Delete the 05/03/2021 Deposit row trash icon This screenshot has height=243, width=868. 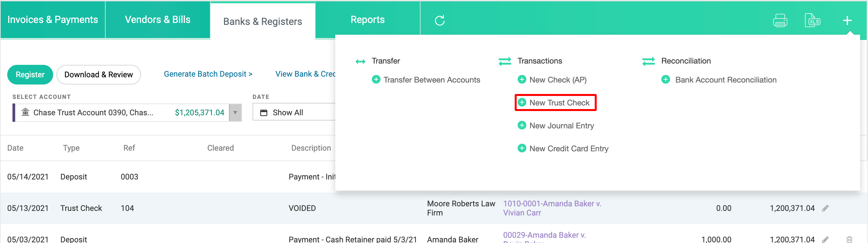point(849,239)
